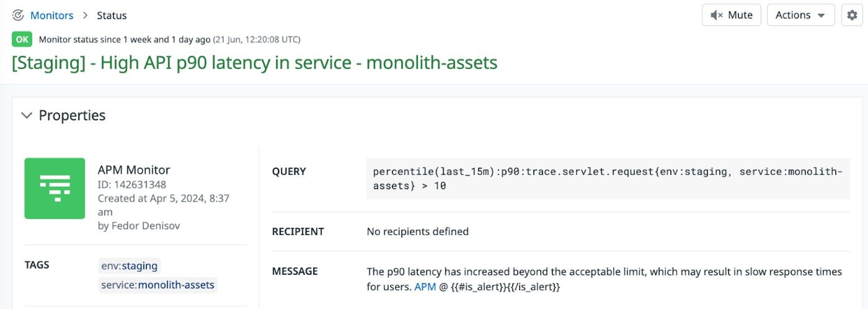The image size is (868, 309).
Task: Click the Monitors logo icon in the breadcrumb
Action: (17, 15)
